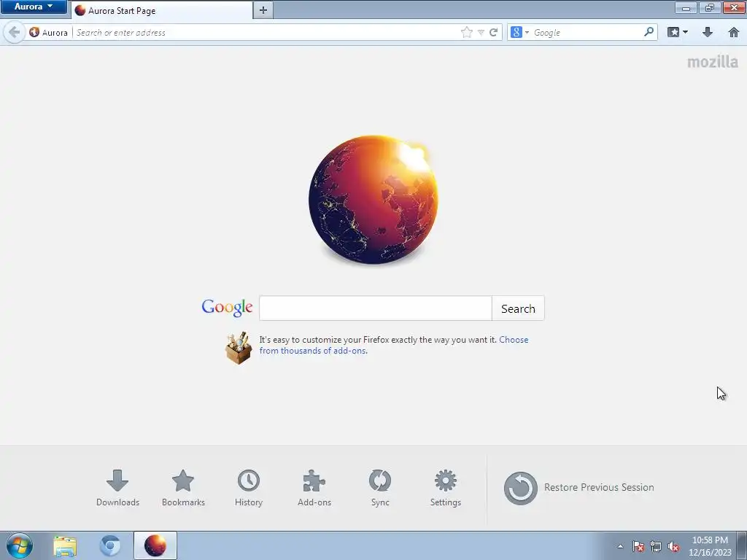Viewport: 747px width, 560px height.
Task: Open Sync from the start page
Action: (380, 488)
